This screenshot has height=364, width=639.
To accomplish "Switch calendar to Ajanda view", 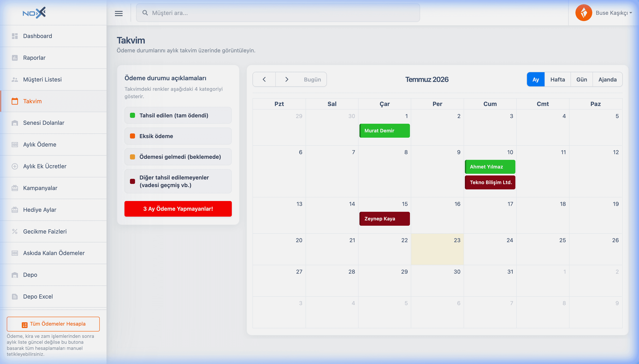I will tap(607, 80).
